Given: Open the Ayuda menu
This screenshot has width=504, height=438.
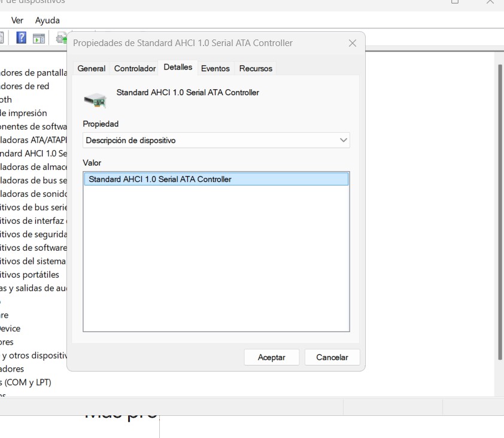Looking at the screenshot, I should pyautogui.click(x=47, y=20).
